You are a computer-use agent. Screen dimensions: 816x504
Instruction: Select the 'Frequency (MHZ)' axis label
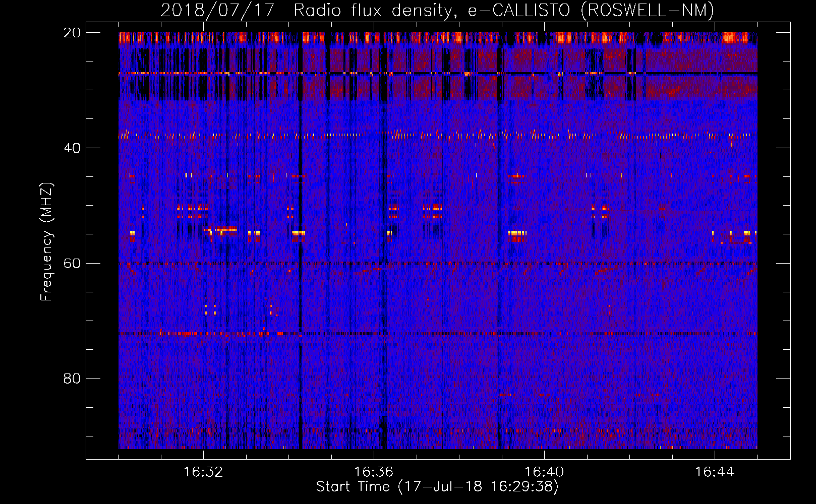pyautogui.click(x=46, y=242)
